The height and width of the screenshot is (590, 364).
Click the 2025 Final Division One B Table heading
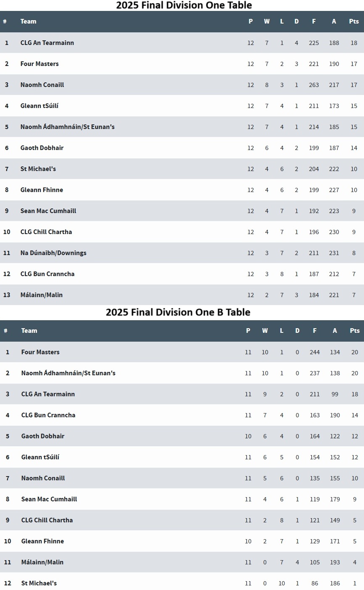[178, 312]
